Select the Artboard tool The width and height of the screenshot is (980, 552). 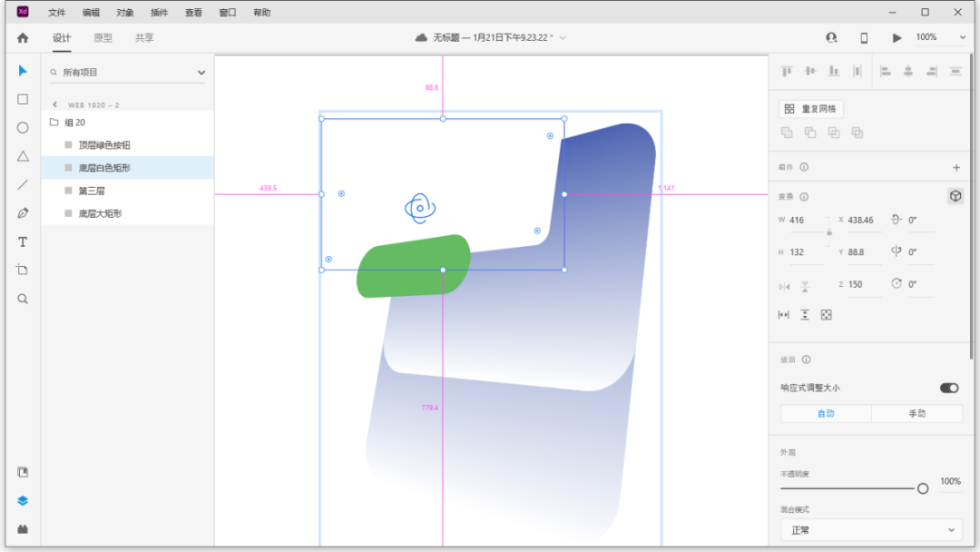click(x=23, y=271)
